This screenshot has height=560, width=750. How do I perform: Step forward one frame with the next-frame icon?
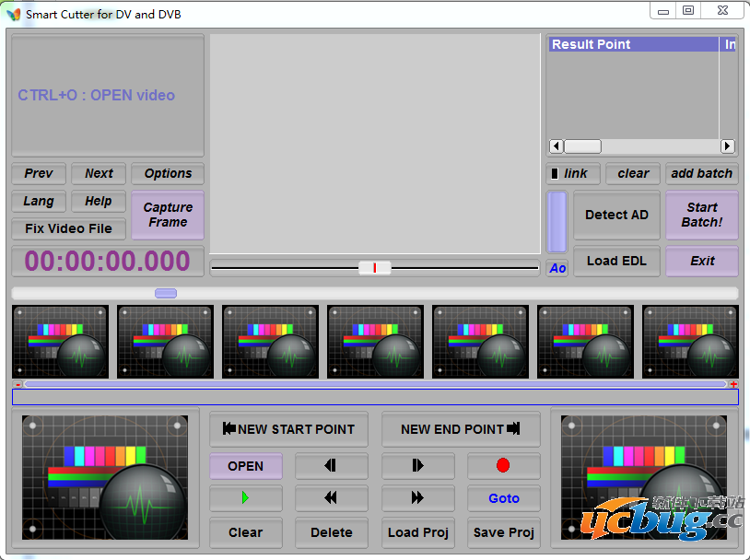tap(417, 466)
